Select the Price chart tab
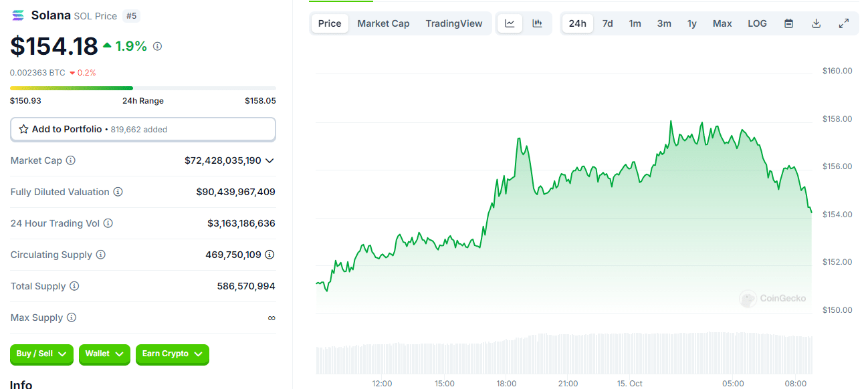This screenshot has height=389, width=868. point(330,23)
